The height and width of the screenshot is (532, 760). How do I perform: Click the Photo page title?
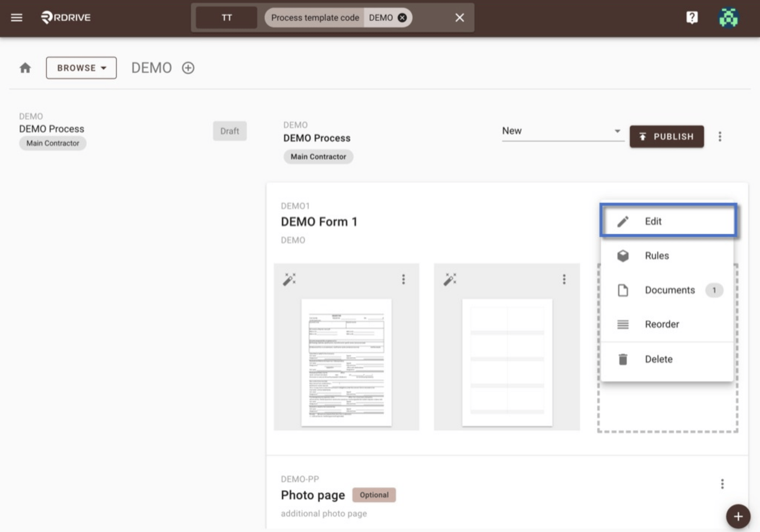point(313,495)
